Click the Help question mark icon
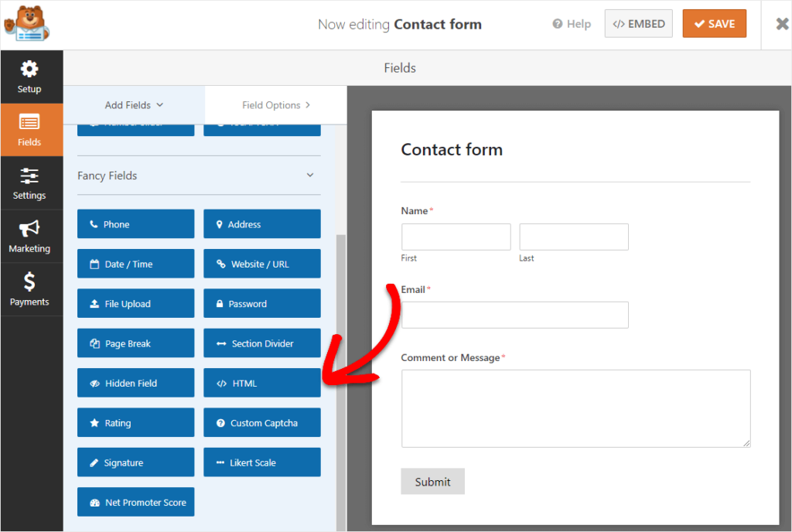The height and width of the screenshot is (532, 792). 559,23
